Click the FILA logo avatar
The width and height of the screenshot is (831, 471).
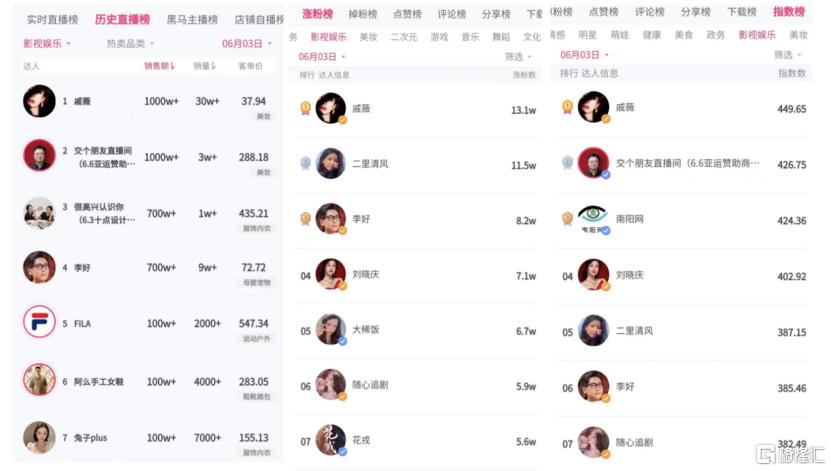[39, 322]
